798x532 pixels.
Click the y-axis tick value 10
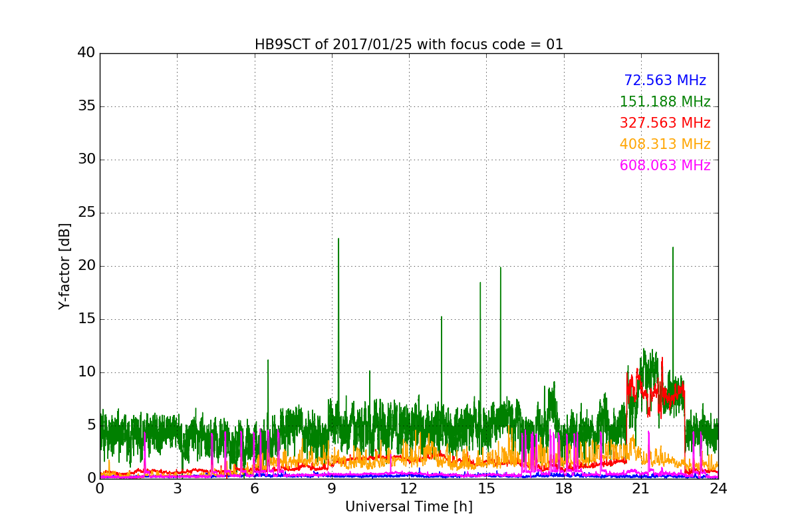[x=86, y=372]
